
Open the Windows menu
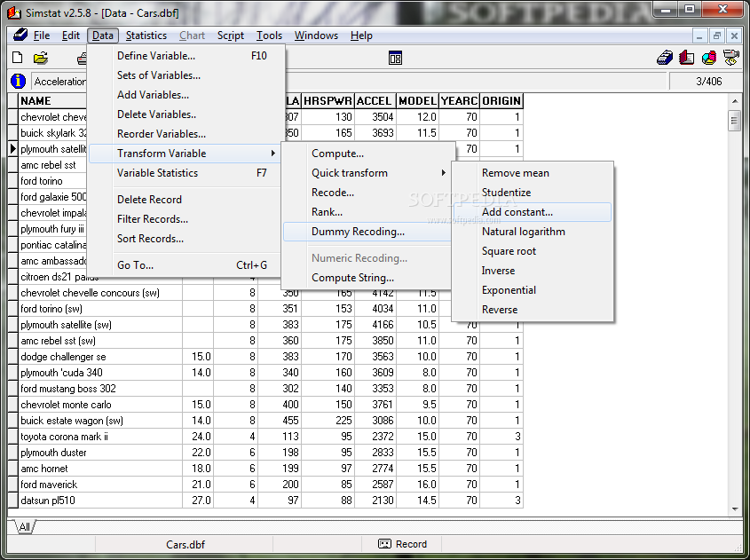316,35
